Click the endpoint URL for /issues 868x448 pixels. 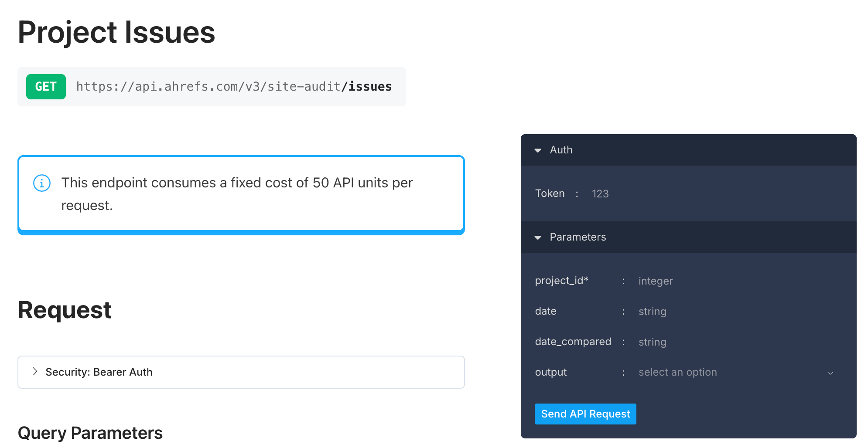(x=234, y=87)
